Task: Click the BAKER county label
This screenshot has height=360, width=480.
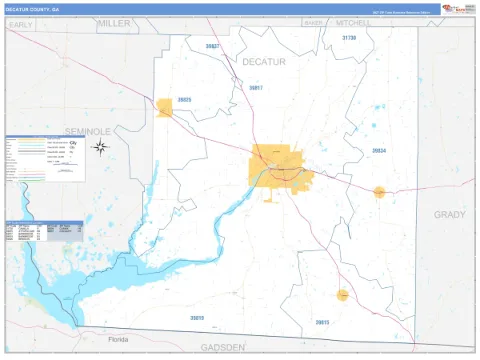Action: point(313,23)
